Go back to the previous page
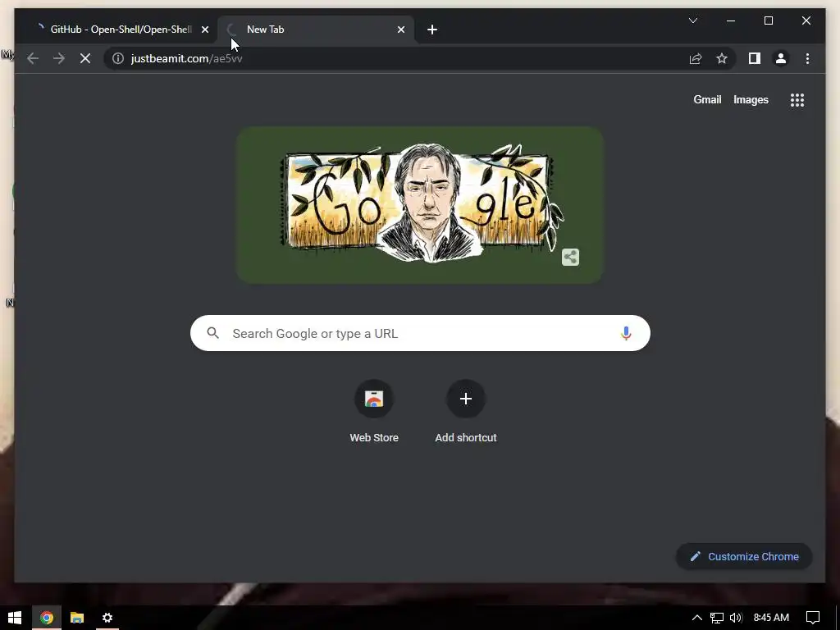 [x=33, y=58]
